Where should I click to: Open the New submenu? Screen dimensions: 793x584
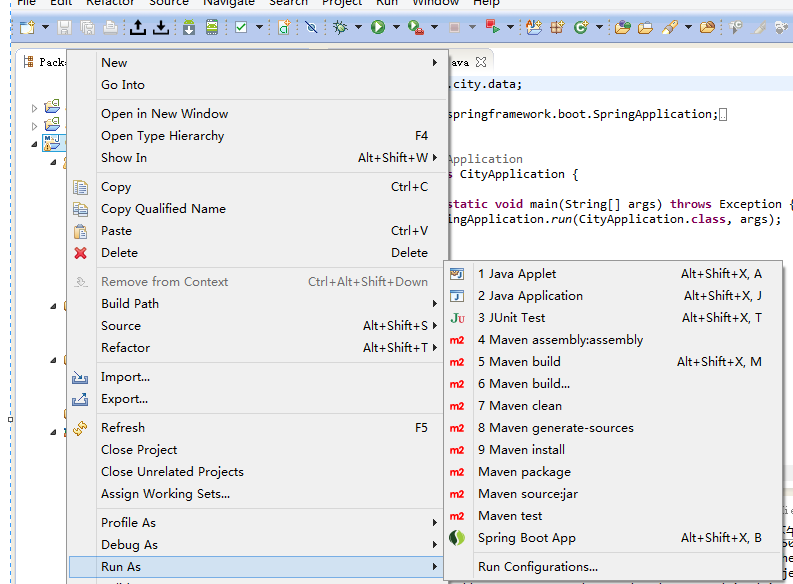[x=258, y=63]
